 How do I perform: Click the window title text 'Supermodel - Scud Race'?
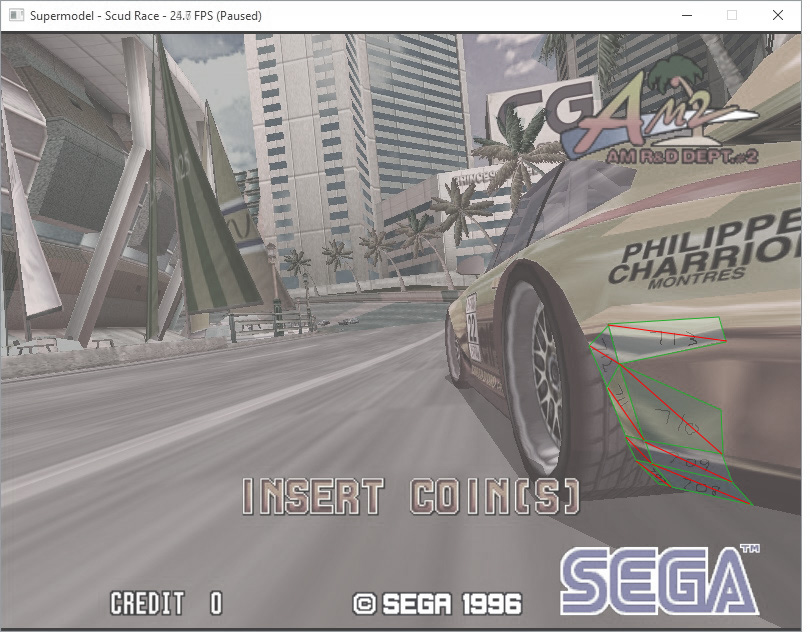95,16
